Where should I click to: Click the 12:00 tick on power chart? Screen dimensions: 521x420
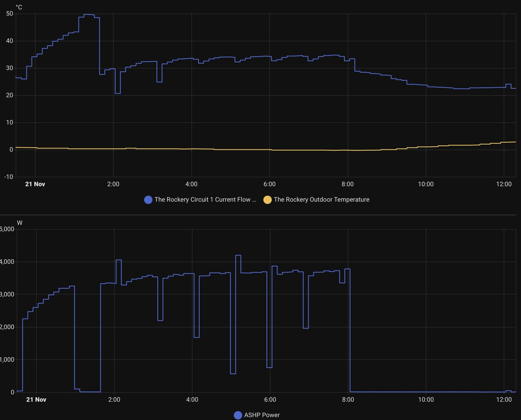click(504, 399)
